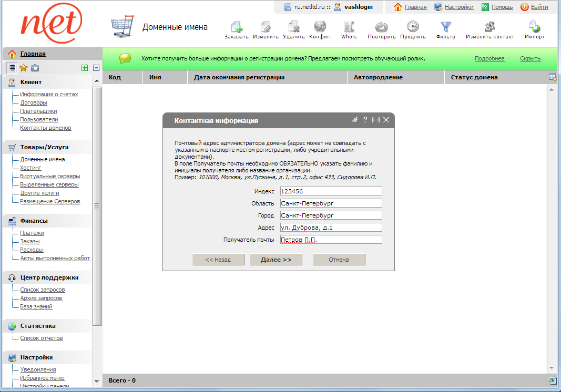Click the Заказать (order domain) toolbar icon
561x392 pixels.
(236, 27)
